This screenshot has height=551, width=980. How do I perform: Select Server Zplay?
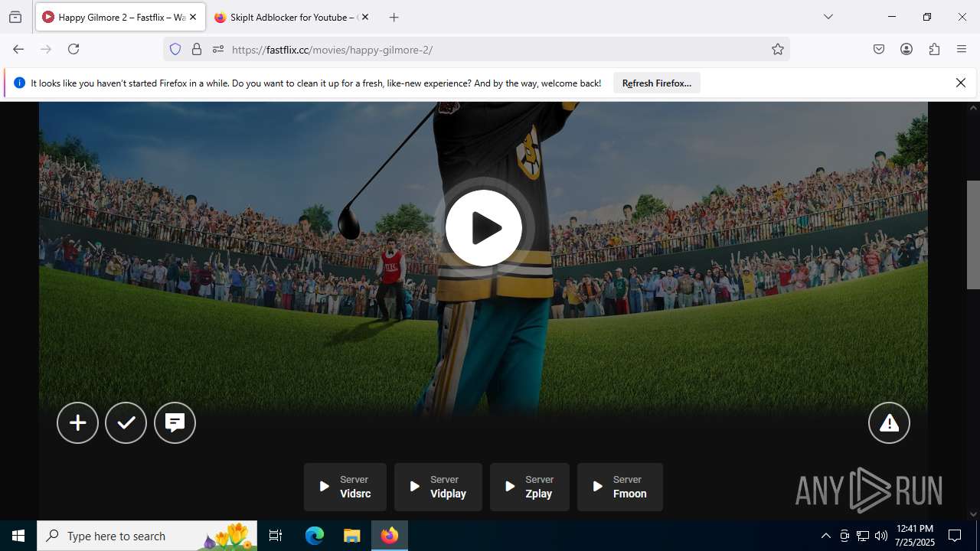[530, 487]
